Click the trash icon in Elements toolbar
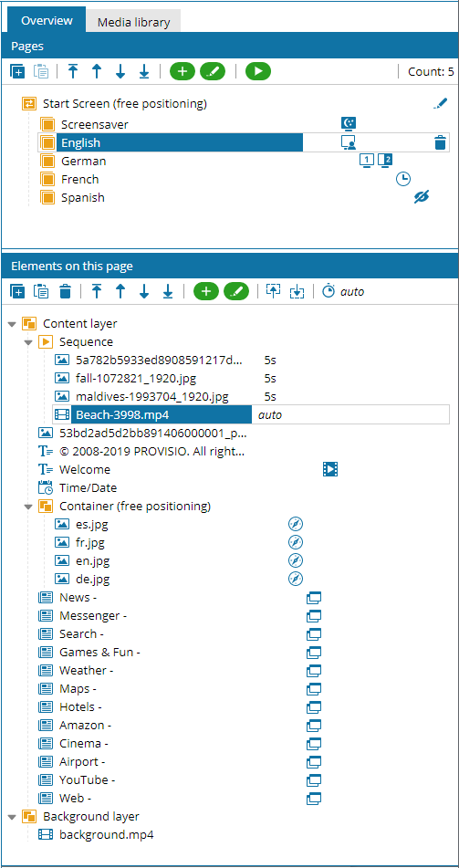 tap(66, 291)
